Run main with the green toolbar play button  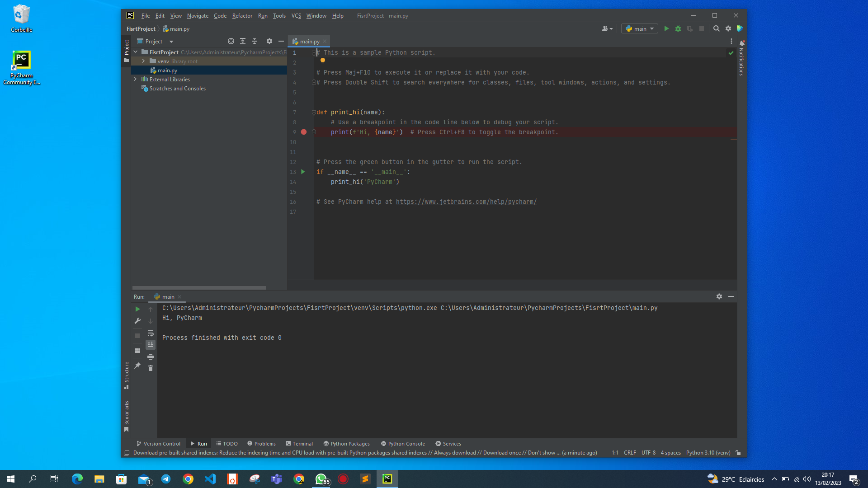[666, 28]
